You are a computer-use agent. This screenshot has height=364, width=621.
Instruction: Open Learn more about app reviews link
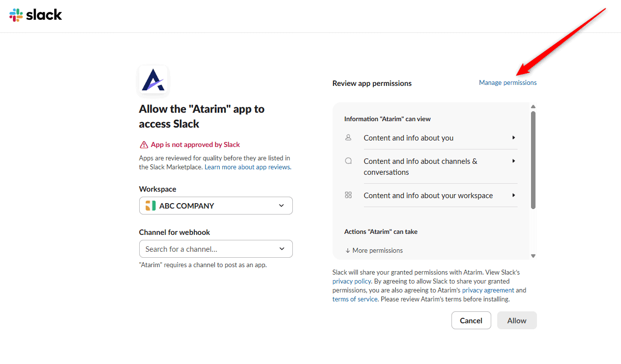pyautogui.click(x=248, y=167)
